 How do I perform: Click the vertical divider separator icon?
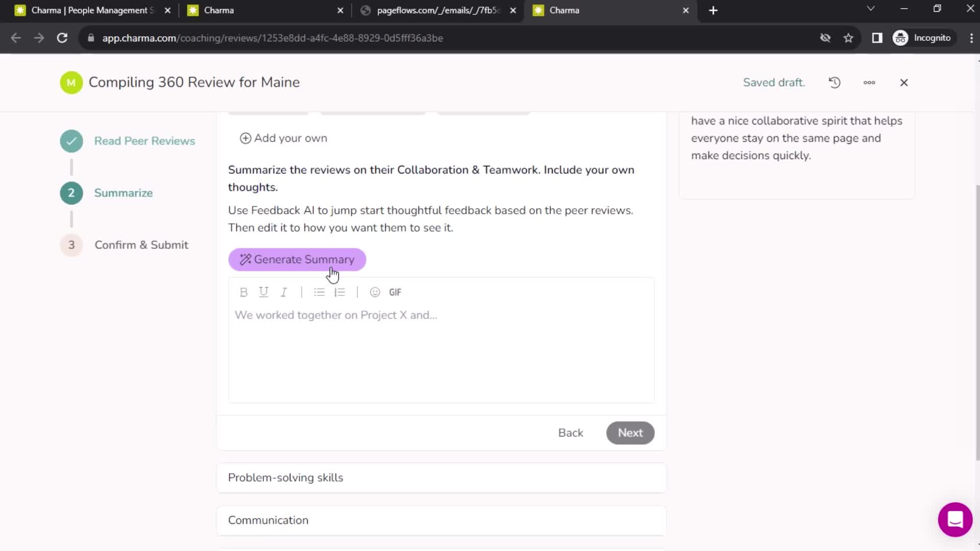pos(301,291)
